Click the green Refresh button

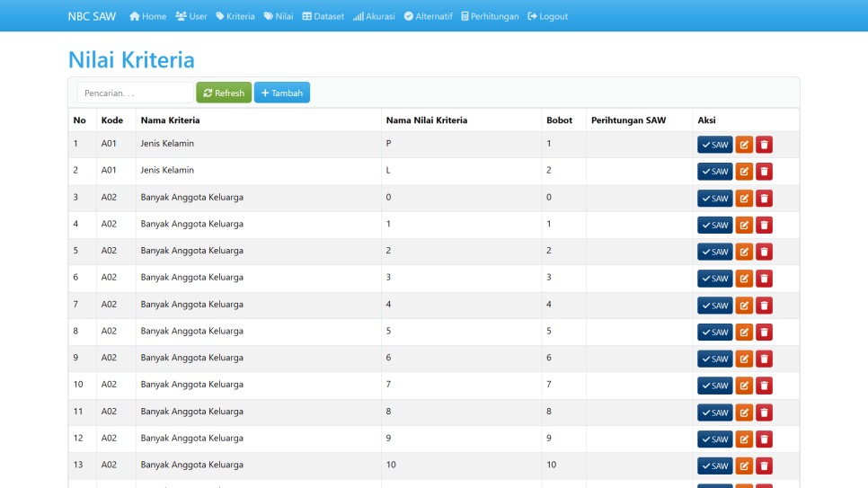click(x=224, y=93)
